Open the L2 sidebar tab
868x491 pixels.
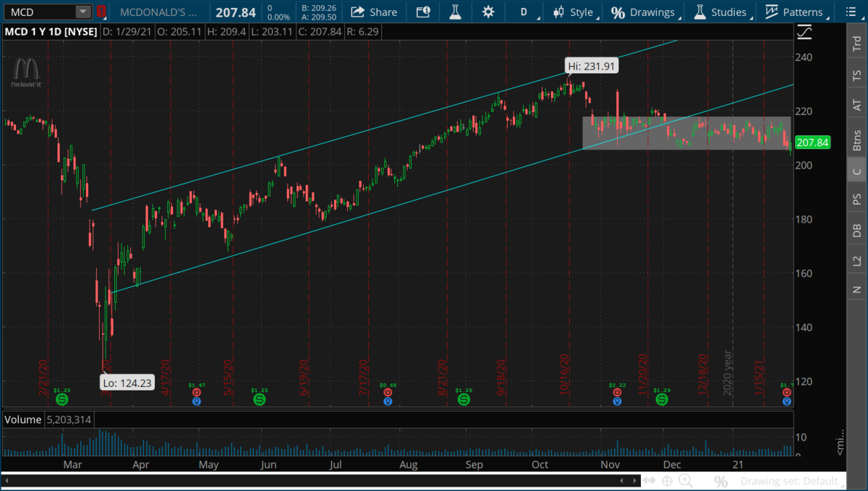point(856,260)
